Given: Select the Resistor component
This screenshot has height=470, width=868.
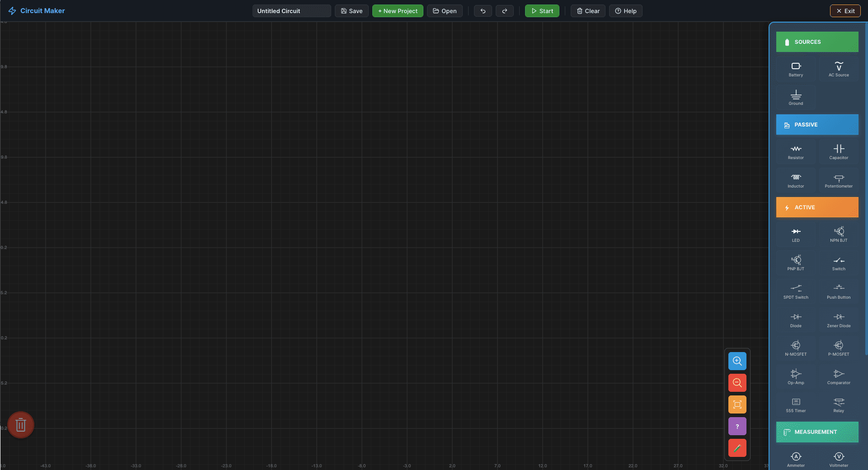Looking at the screenshot, I should (796, 152).
